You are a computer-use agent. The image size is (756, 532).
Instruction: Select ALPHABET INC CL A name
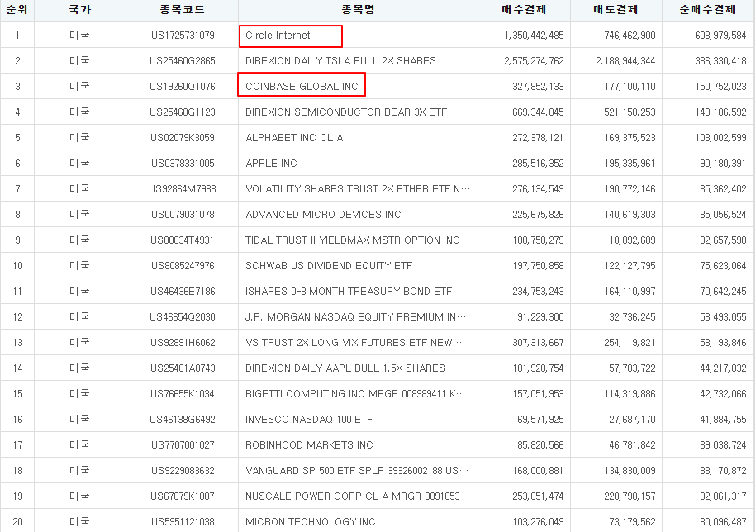point(294,137)
